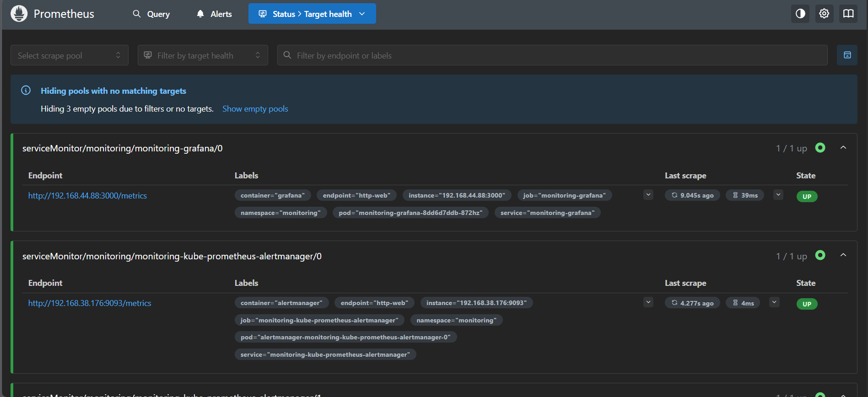Click the 39ms scrape duration badge
The width and height of the screenshot is (868, 397).
click(745, 195)
